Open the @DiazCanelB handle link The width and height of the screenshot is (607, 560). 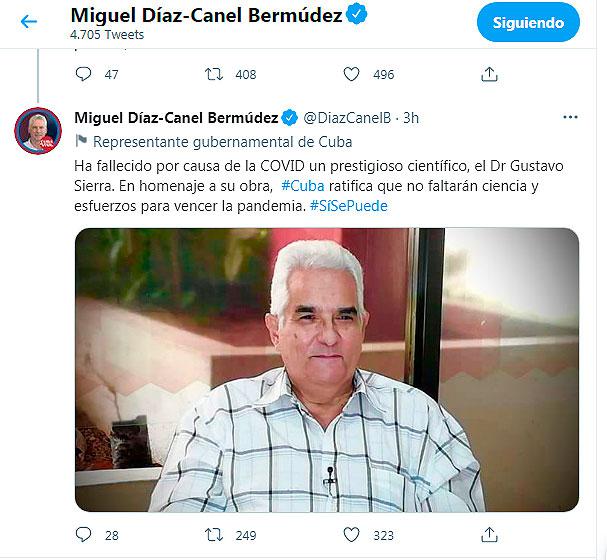coord(347,118)
